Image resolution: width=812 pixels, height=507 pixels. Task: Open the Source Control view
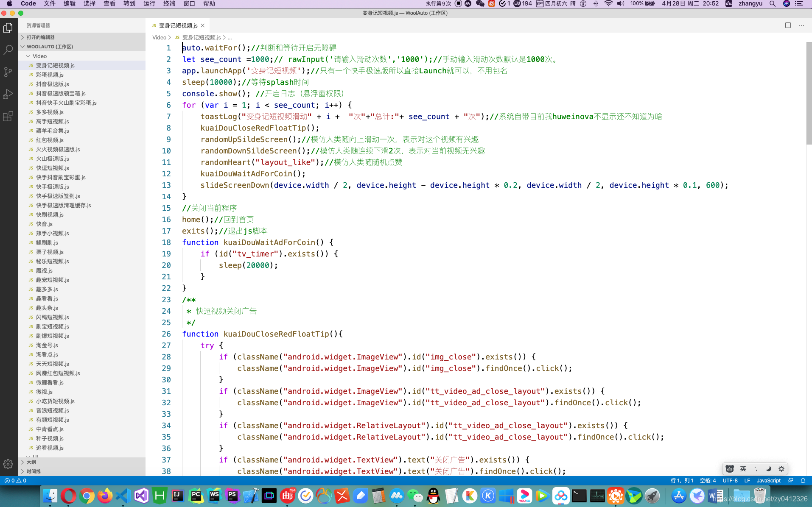8,72
